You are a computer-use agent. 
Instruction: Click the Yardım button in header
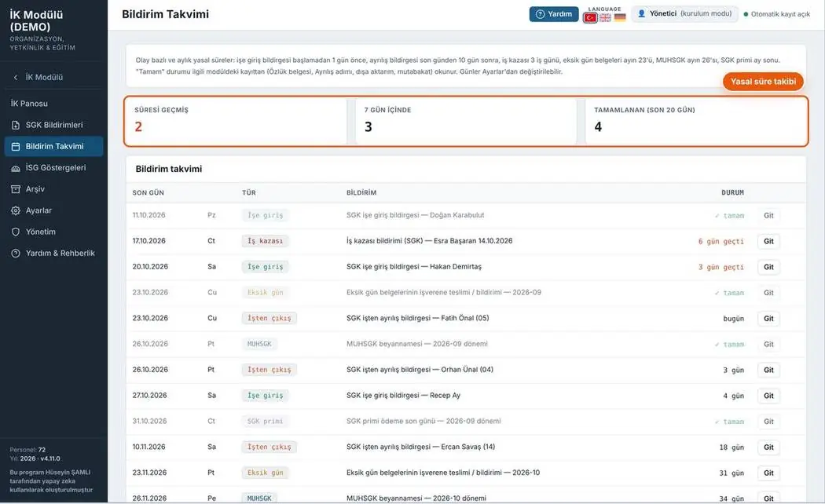coord(554,14)
